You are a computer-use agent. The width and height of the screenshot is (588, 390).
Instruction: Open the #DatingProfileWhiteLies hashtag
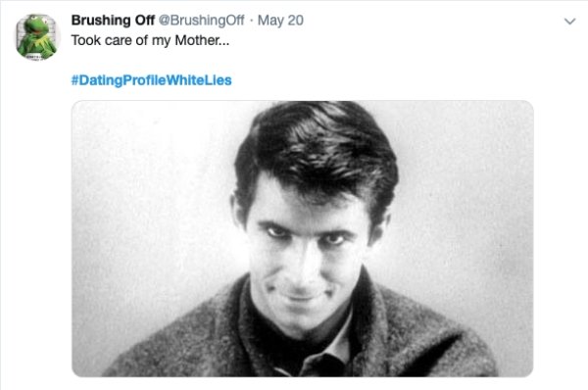pyautogui.click(x=151, y=80)
